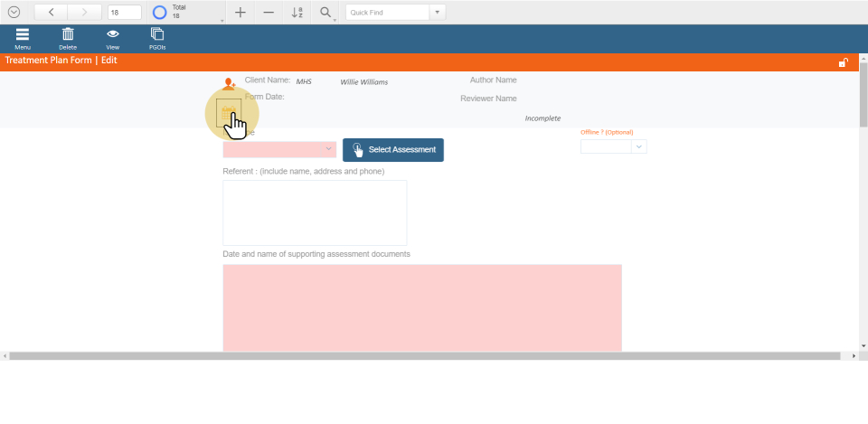Open the search magnifier tool

tap(325, 13)
